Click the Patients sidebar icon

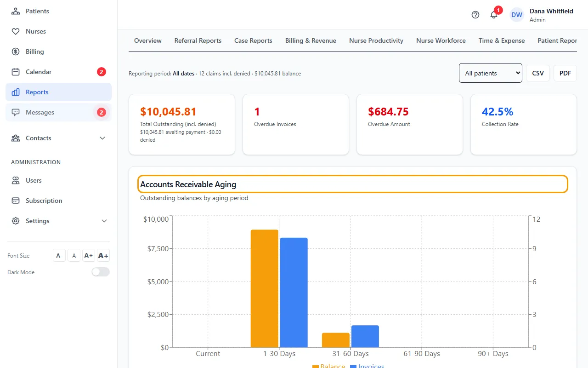click(16, 11)
